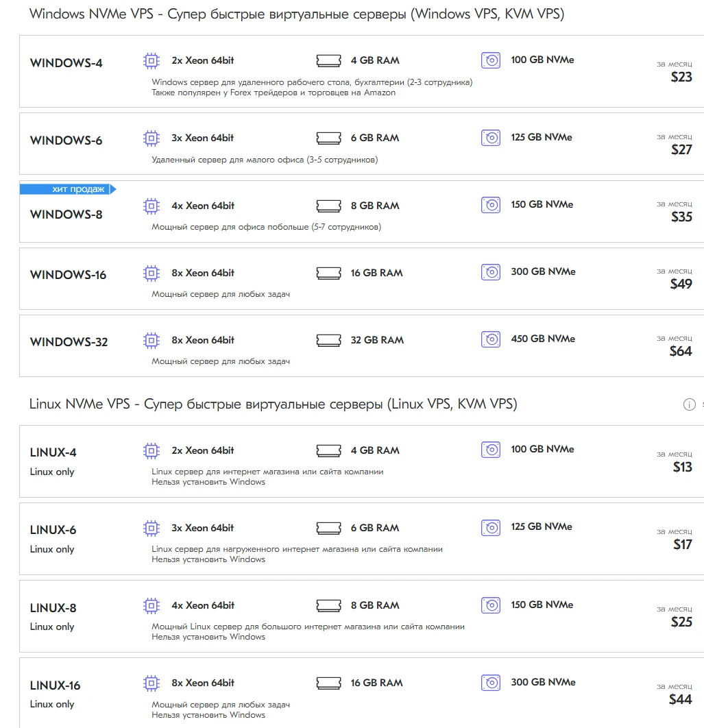Select the WINDOWS-4 plan name

pos(66,63)
